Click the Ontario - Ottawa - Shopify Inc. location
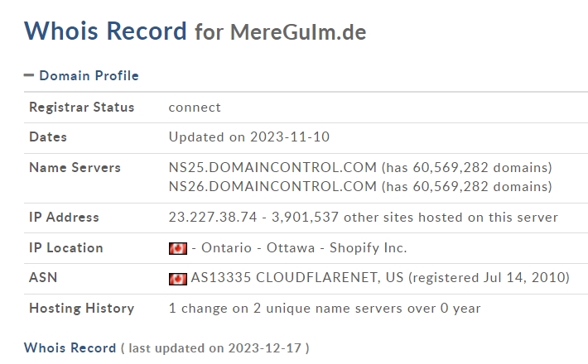Screen dimensions: 588x364 tap(299, 248)
